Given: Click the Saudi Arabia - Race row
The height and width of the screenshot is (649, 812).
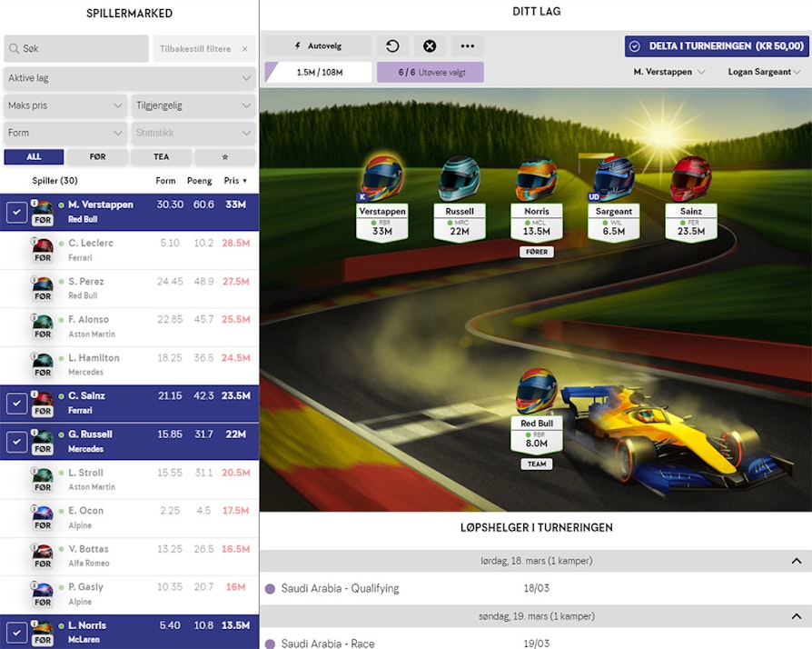Looking at the screenshot, I should coord(536,642).
